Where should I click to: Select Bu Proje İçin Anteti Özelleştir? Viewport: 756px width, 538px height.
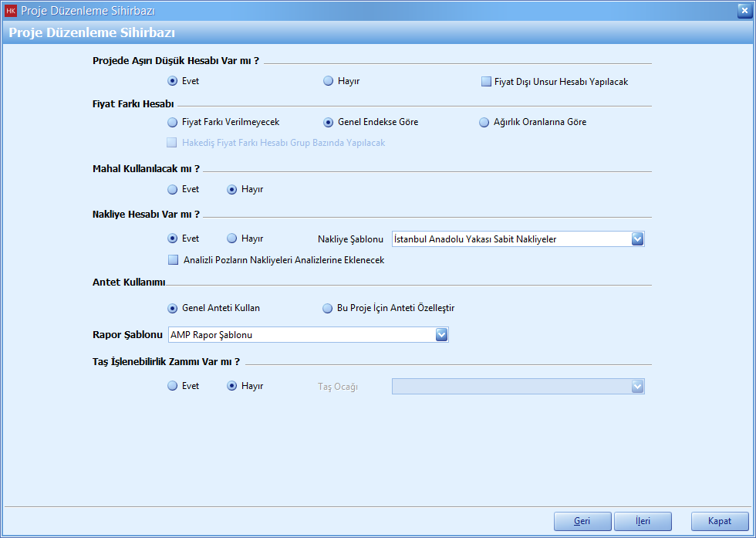[329, 308]
